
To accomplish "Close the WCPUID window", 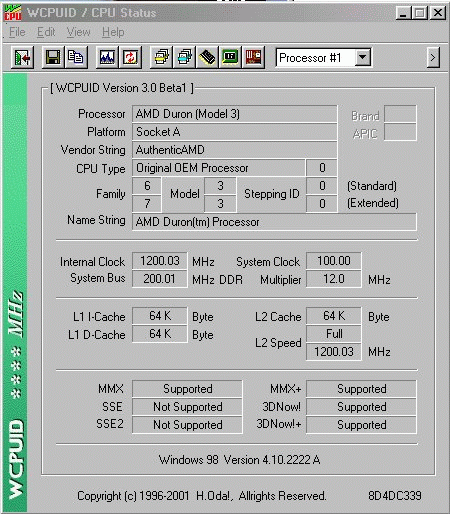I will point(437,13).
